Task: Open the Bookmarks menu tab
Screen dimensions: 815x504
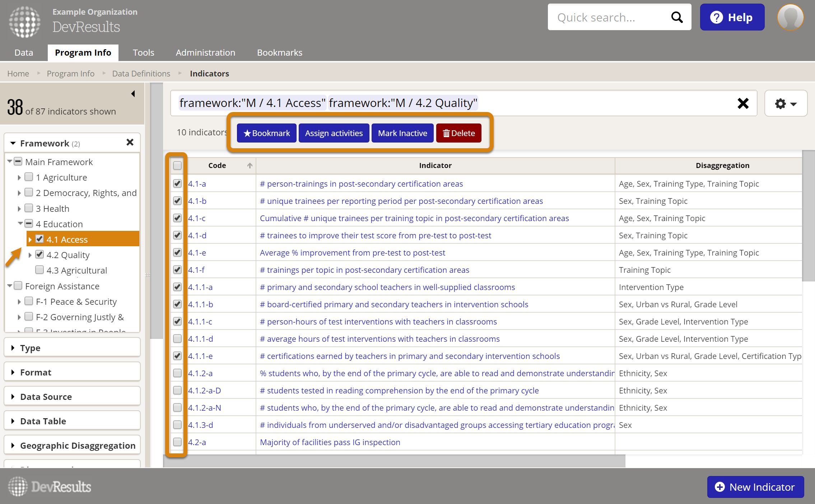Action: [279, 53]
